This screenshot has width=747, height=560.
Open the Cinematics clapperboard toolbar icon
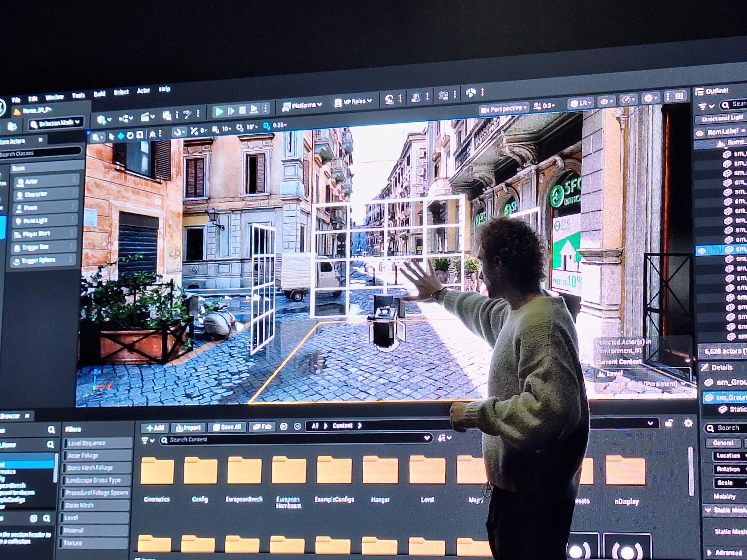(x=146, y=117)
